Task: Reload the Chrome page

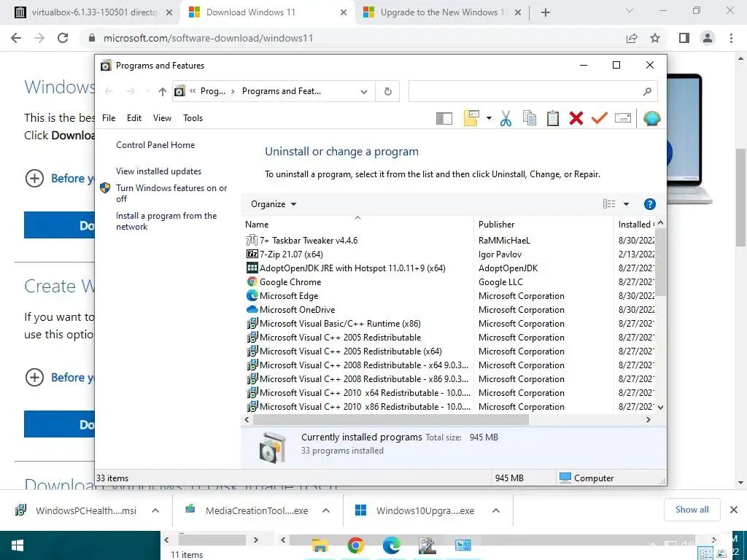Action: pyautogui.click(x=63, y=38)
